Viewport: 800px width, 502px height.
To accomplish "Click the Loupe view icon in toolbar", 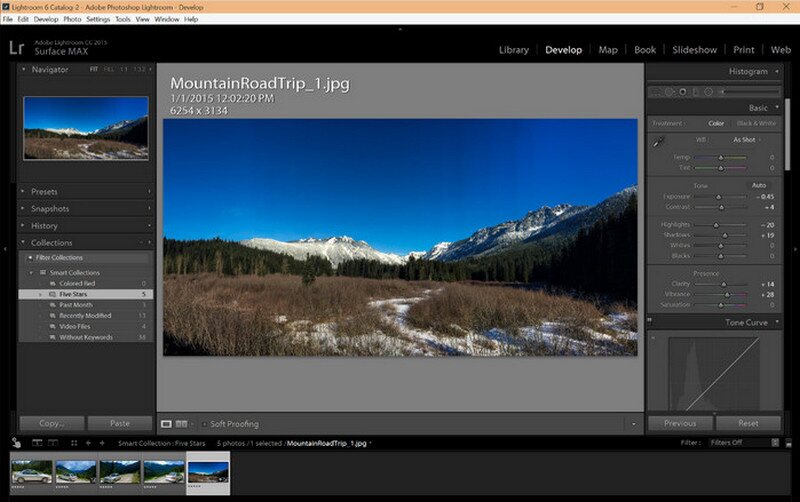I will tap(166, 424).
